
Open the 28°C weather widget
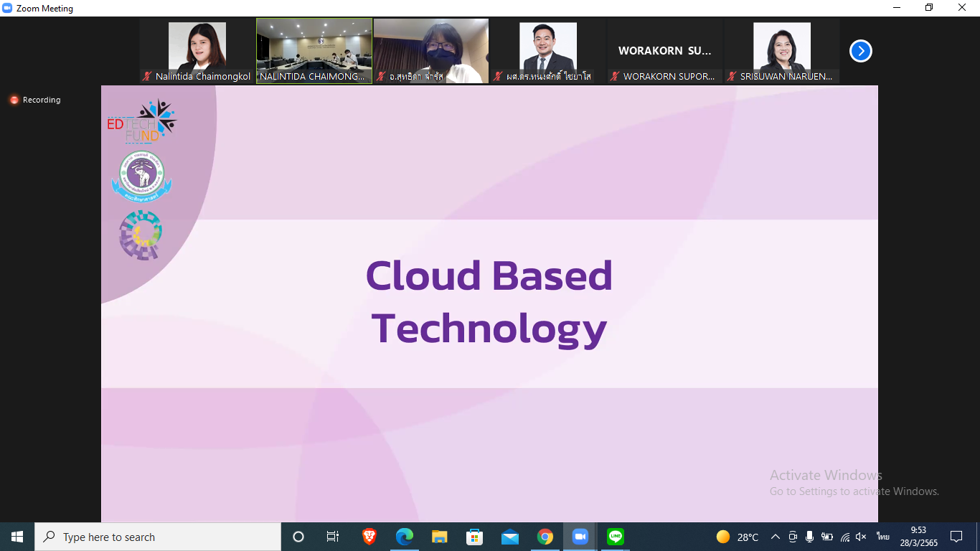pos(738,537)
